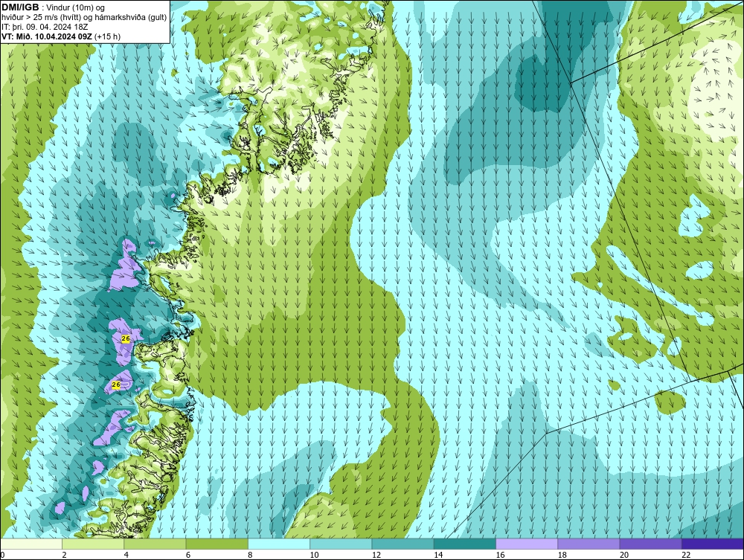The image size is (744, 560).
Task: Click the 18–20 m/s purple legend swatch
Action: pyautogui.click(x=589, y=544)
